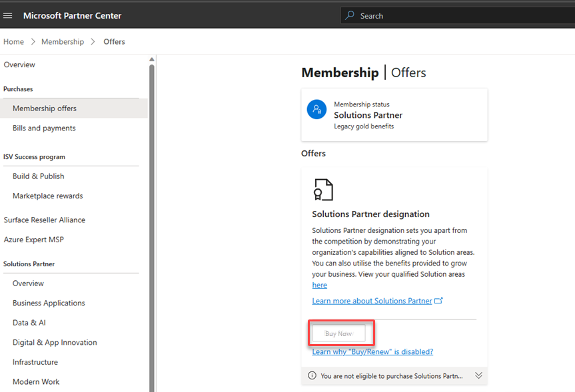Click the scroll up arrow in sidebar
The width and height of the screenshot is (575, 392).
pyautogui.click(x=152, y=59)
